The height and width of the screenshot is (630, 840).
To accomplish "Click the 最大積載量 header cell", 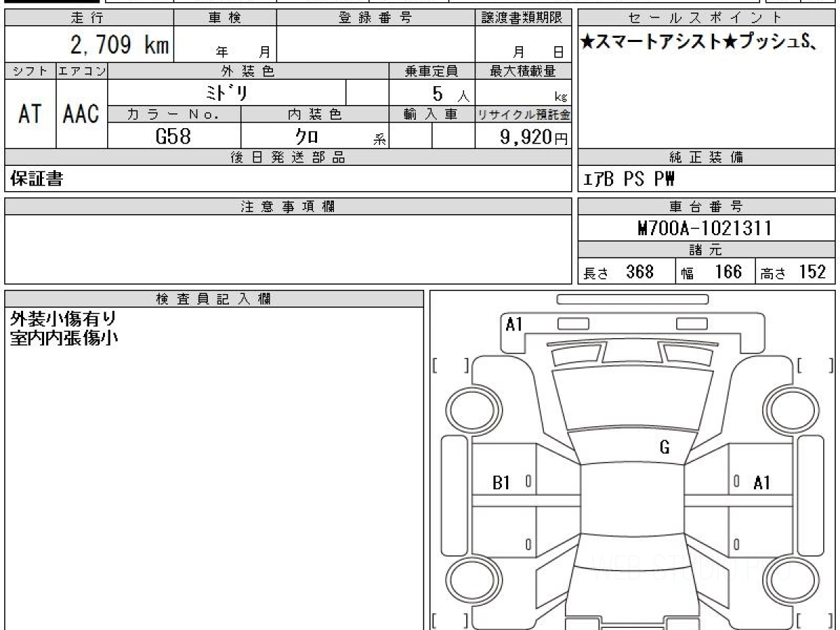I will [x=524, y=71].
